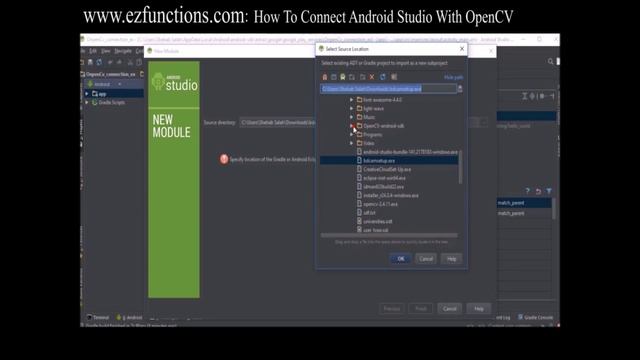640x360 pixels.
Task: Click the filter funnel icon in properties
Action: tap(549, 191)
